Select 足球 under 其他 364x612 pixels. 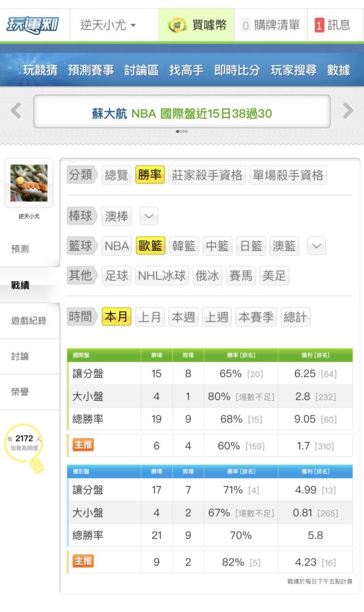click(116, 275)
